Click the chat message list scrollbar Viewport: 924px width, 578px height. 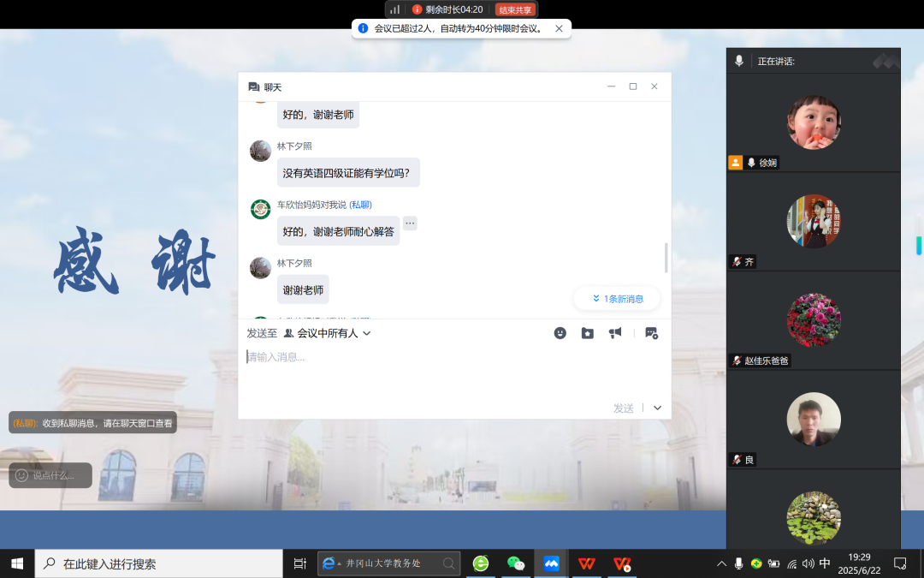666,257
